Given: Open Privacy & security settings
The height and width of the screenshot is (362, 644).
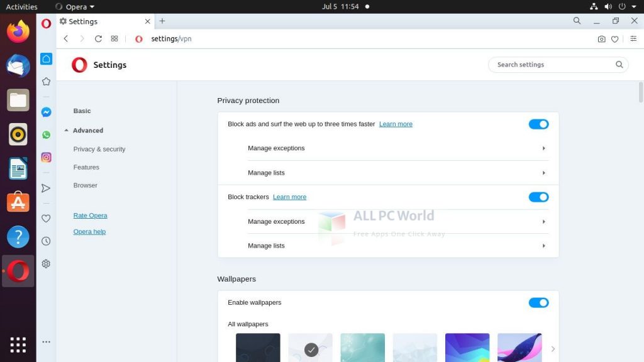Looking at the screenshot, I should (x=99, y=149).
